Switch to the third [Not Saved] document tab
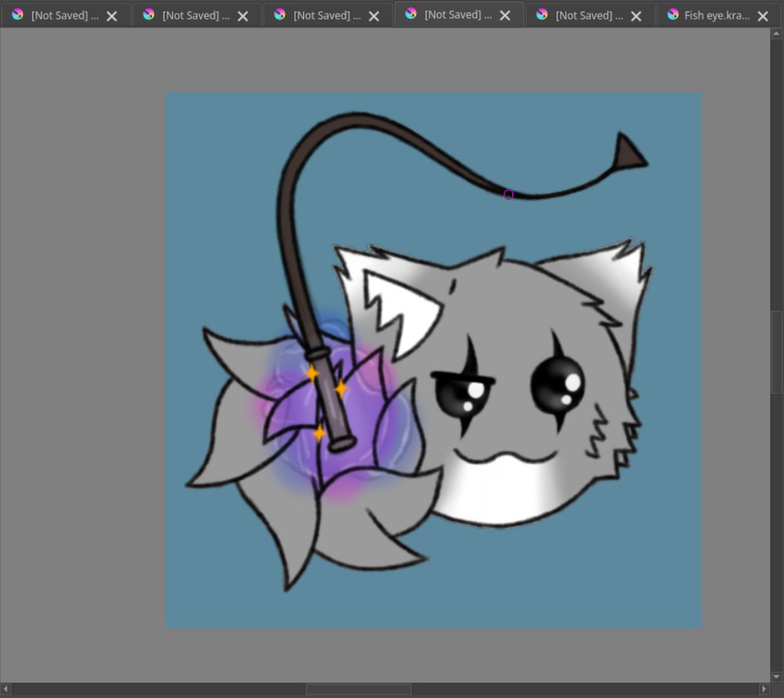 tap(327, 15)
